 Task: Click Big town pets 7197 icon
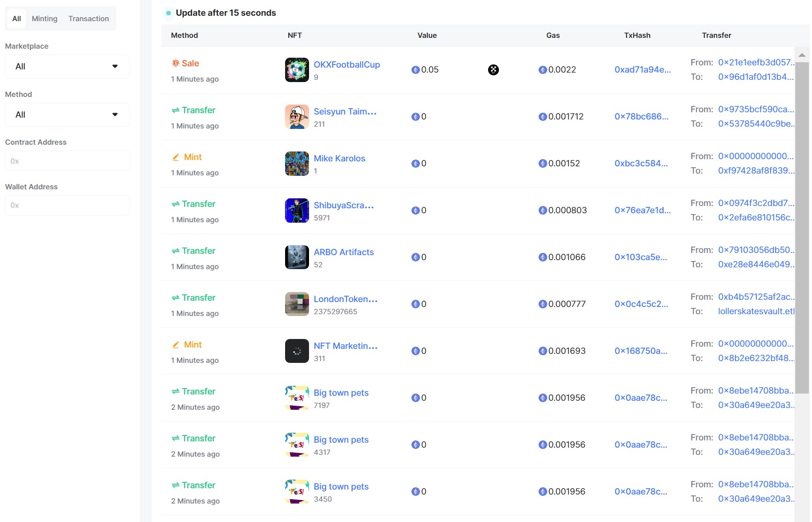pyautogui.click(x=297, y=398)
